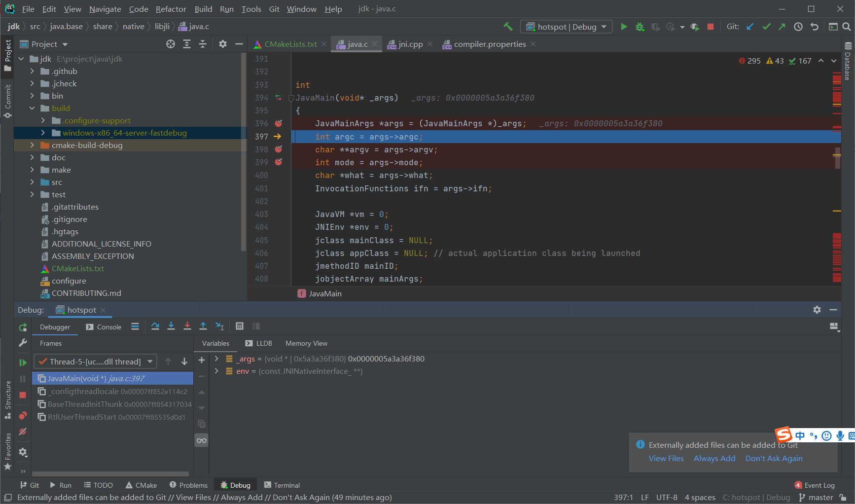Viewport: 855px width, 504px height.
Task: Show watches with the glasses icon
Action: coord(202,440)
